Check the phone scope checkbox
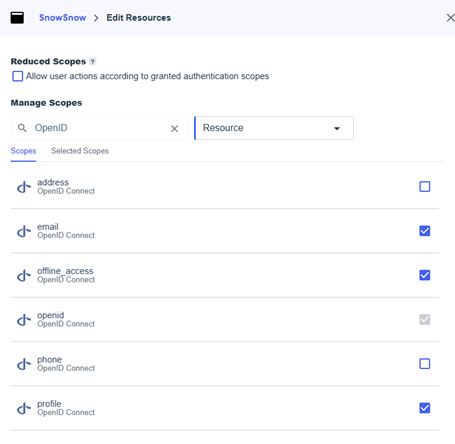Screen dimensions: 455x444 [x=424, y=364]
